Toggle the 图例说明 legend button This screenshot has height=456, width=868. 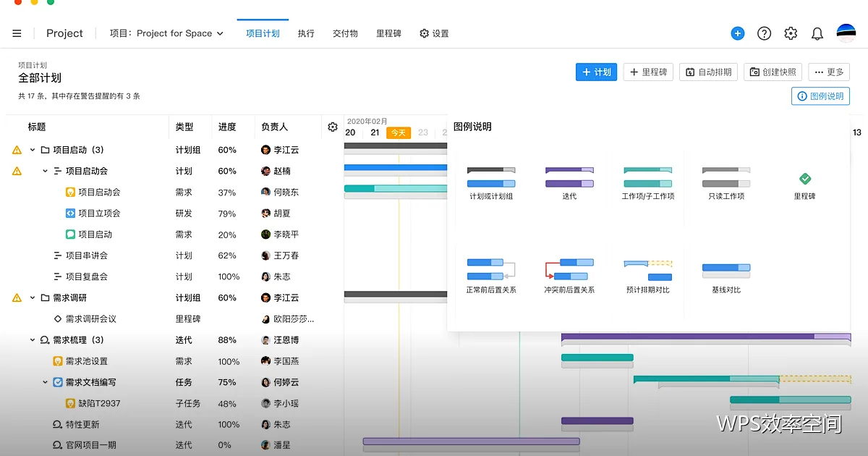tap(820, 96)
